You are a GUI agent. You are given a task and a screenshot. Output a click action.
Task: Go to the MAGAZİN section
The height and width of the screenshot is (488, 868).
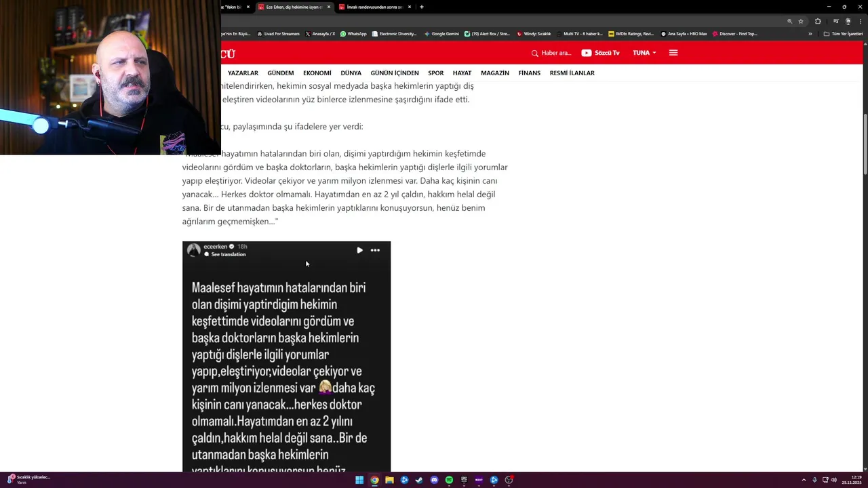point(495,73)
